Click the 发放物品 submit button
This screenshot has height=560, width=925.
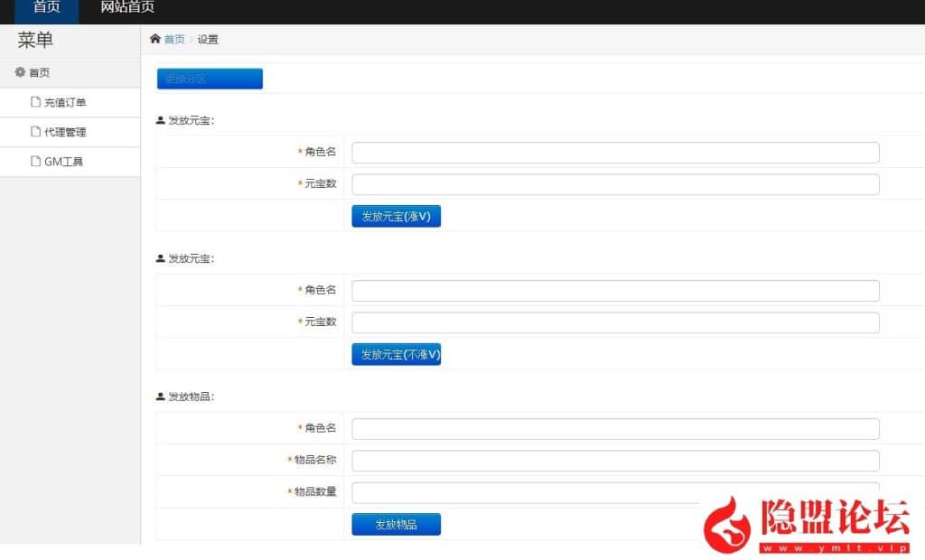pyautogui.click(x=396, y=524)
